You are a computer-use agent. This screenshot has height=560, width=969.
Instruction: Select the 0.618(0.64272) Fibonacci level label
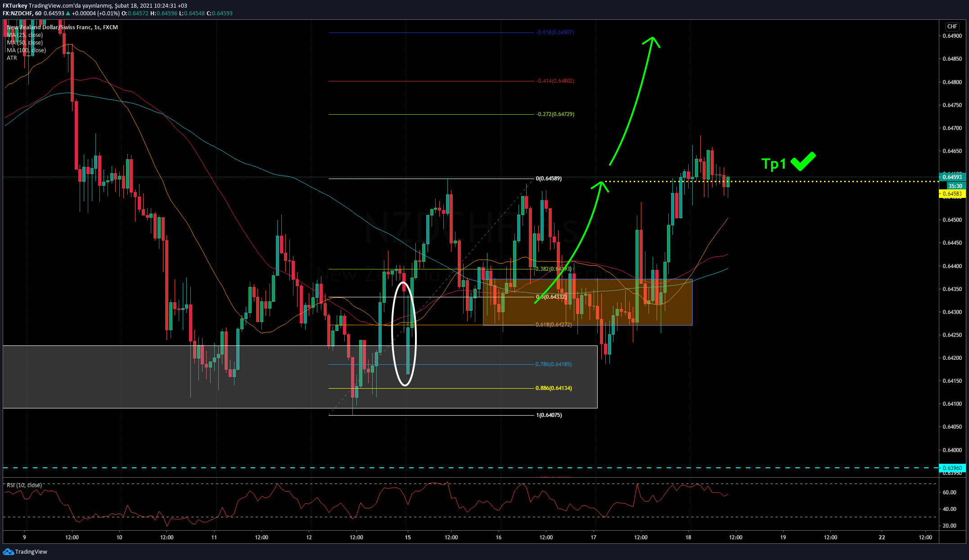(x=554, y=325)
